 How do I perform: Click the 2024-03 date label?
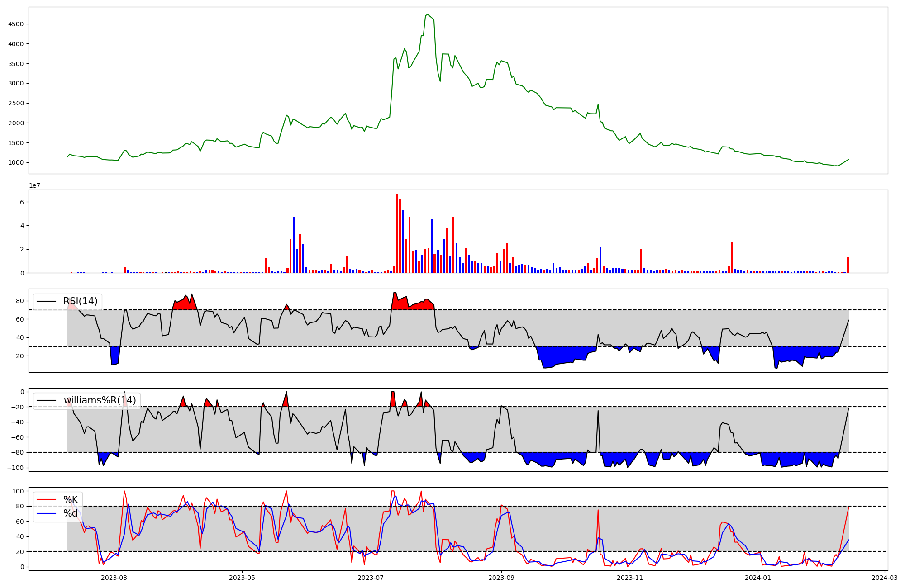tap(884, 578)
